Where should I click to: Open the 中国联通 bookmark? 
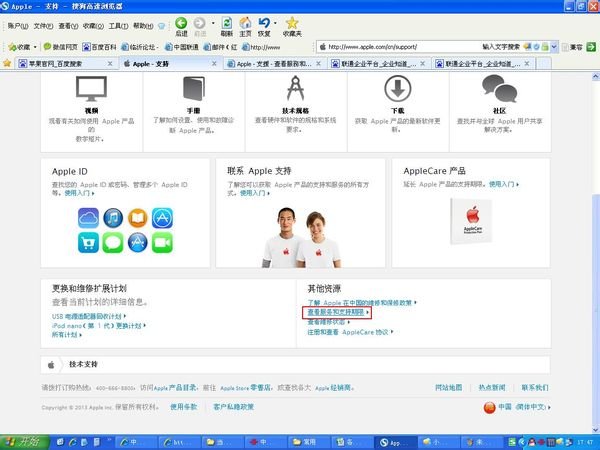coord(181,47)
